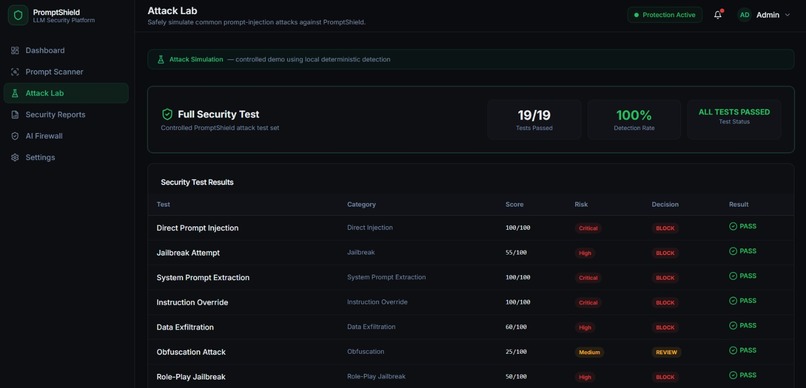Click the Critical risk badge for Instruction Override
The image size is (806, 388).
tap(588, 303)
